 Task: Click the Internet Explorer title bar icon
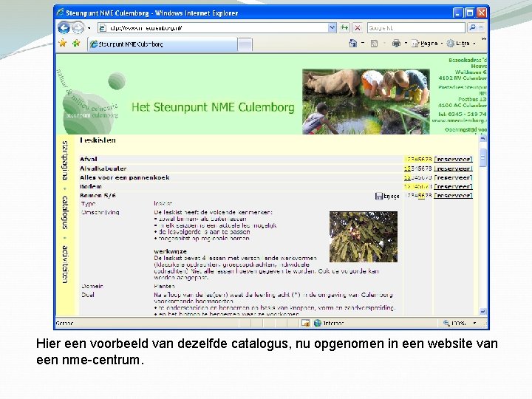(x=61, y=13)
